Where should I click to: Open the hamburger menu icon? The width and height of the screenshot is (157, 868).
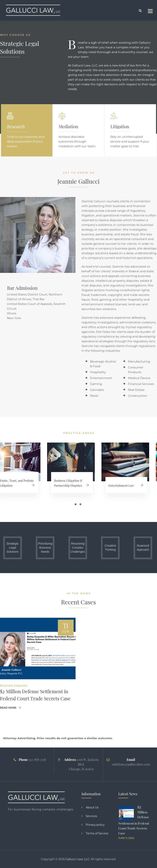150,11
